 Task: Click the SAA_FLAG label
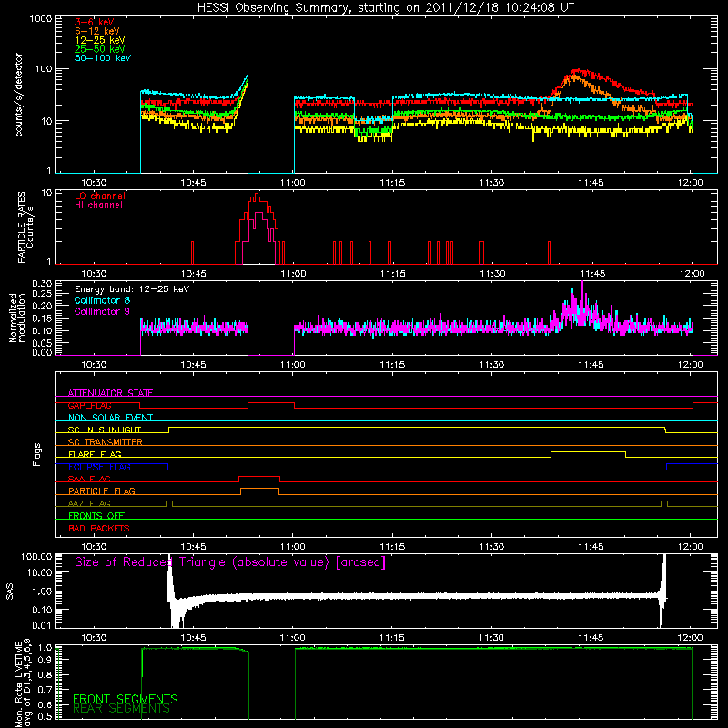coord(89,479)
